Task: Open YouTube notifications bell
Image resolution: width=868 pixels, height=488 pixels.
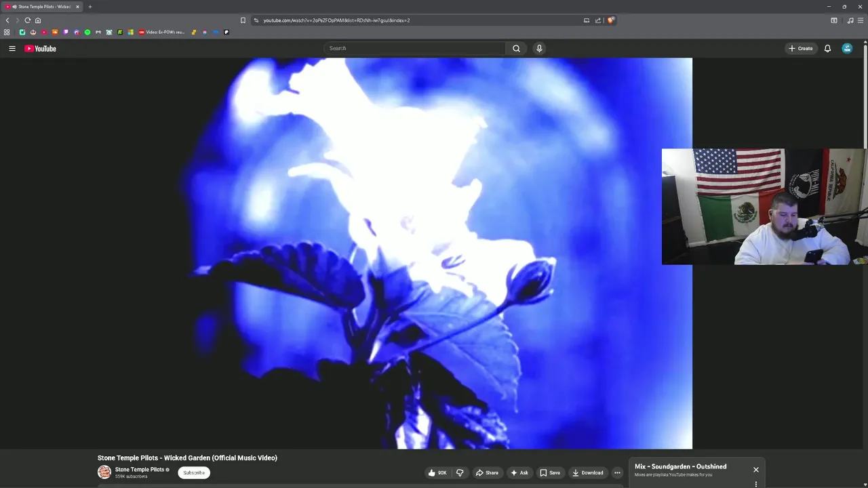Action: 827,48
